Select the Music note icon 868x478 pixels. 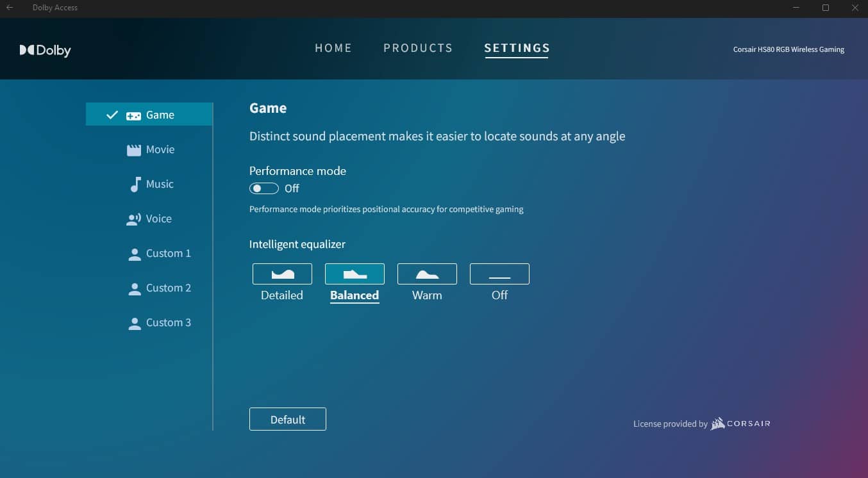pos(135,185)
